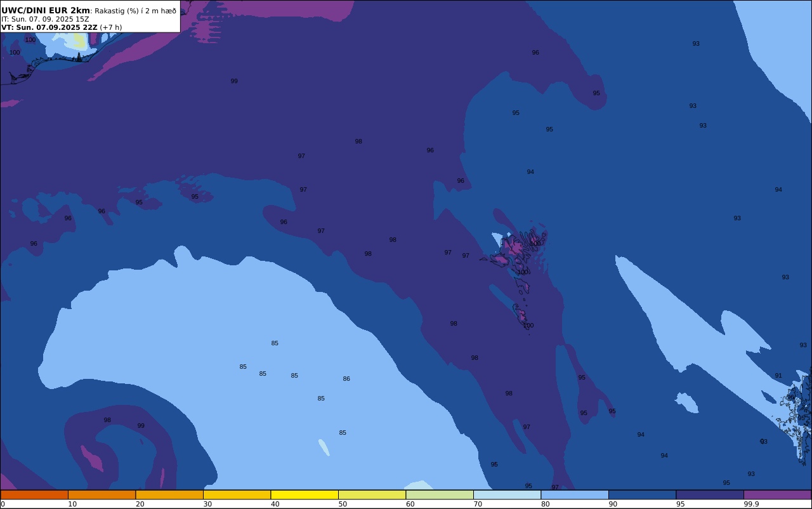Image resolution: width=812 pixels, height=509 pixels.
Task: Click the model title 'UWC/DINI EUR 2km'
Action: [46, 11]
